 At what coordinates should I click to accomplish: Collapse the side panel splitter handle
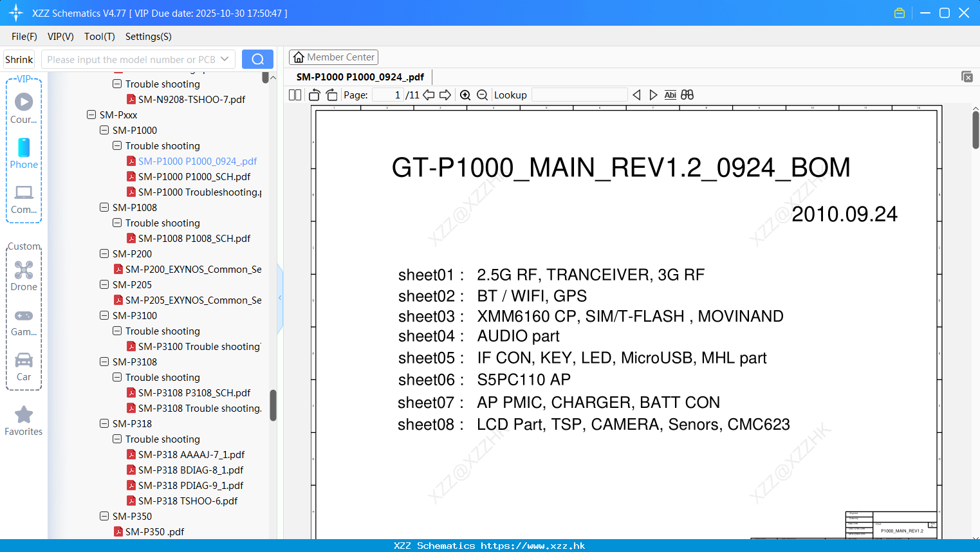pyautogui.click(x=280, y=298)
